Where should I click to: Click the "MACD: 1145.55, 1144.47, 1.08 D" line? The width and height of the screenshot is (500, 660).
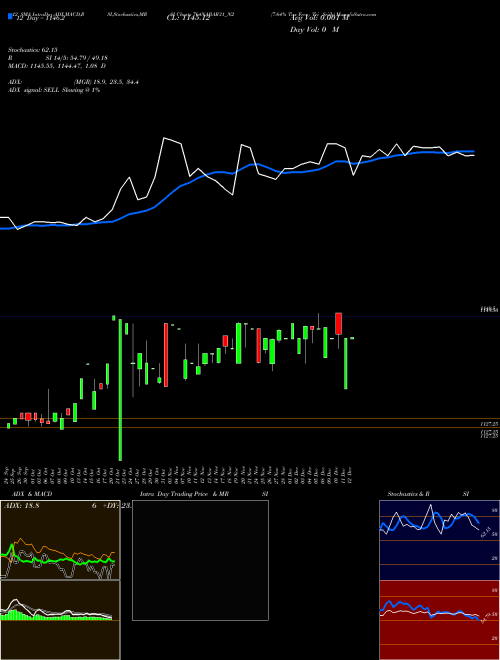(57, 66)
